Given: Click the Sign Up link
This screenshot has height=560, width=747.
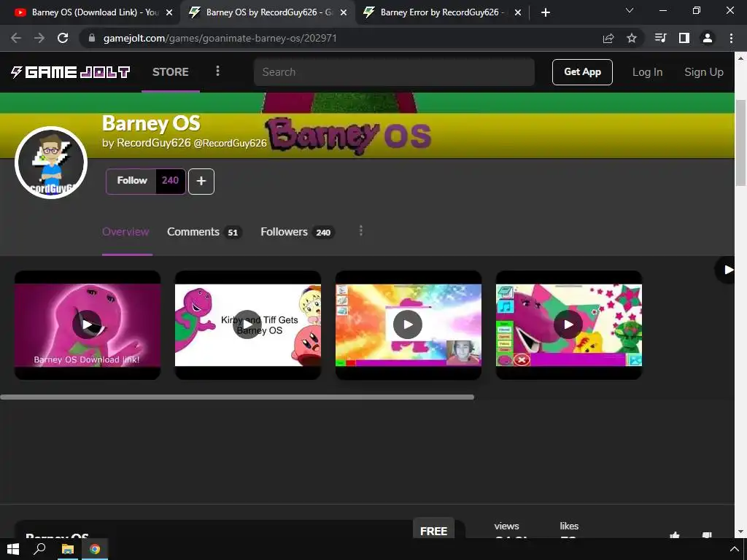Looking at the screenshot, I should 704,72.
